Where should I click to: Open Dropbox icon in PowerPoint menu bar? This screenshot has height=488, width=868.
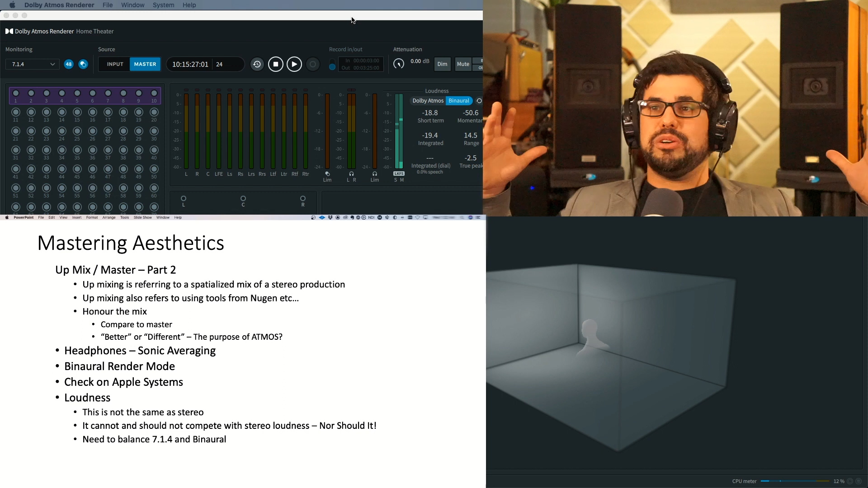point(330,217)
